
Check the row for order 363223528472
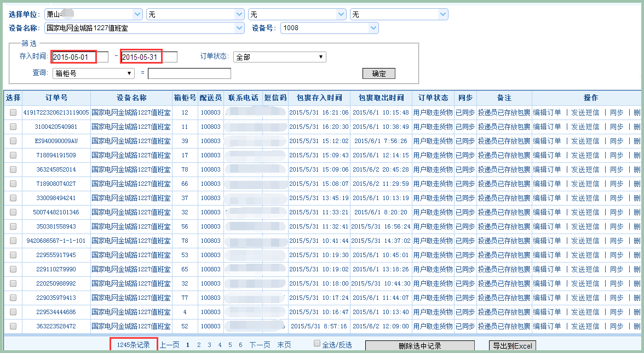[x=13, y=326]
